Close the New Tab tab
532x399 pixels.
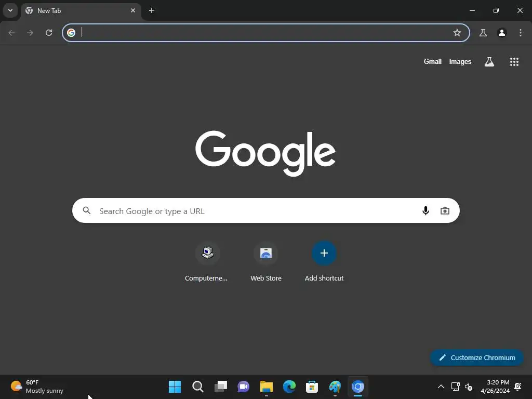tap(133, 10)
